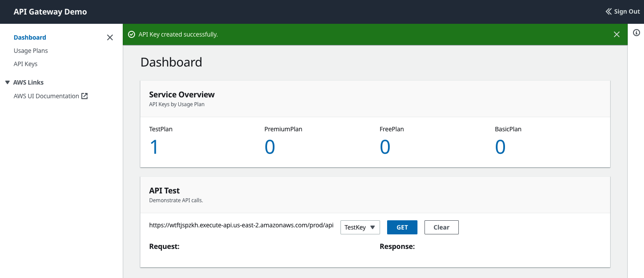
Task: Go to Usage Plans page
Action: coord(31,51)
